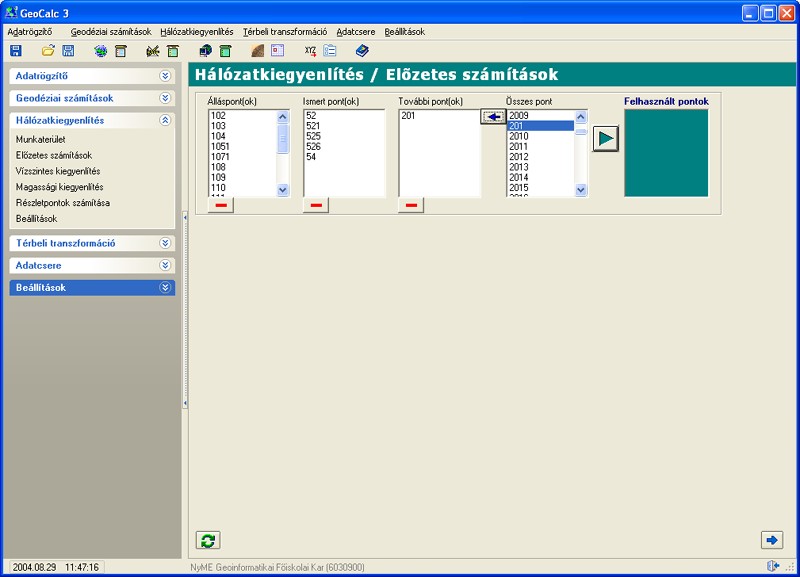Click red minus under Álláspont(ok) list
The height and width of the screenshot is (577, 800).
[221, 205]
